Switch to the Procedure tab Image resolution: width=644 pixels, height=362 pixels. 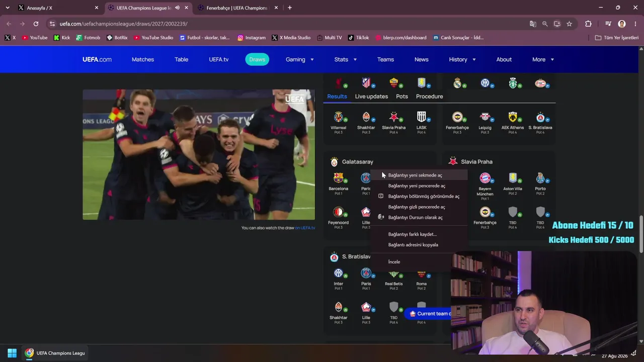click(x=430, y=97)
